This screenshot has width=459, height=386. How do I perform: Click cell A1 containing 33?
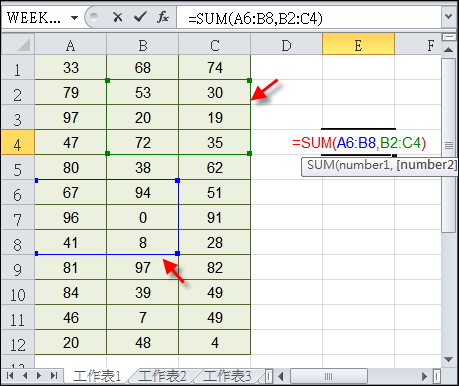click(x=71, y=68)
